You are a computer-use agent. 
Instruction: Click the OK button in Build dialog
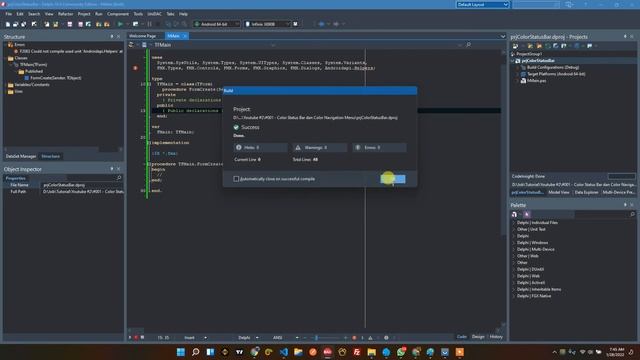coord(393,179)
